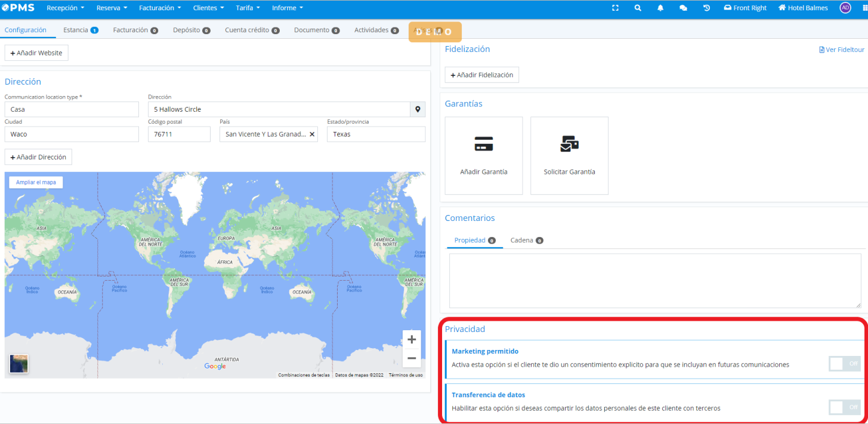Click the satellite view map thumbnail

click(18, 364)
